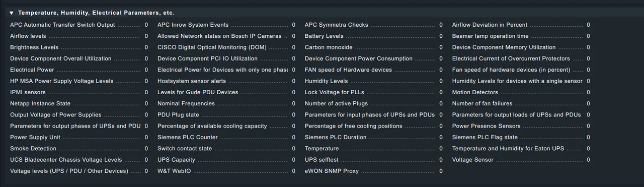Select Netapp Instance State
The height and width of the screenshot is (187, 644).
[40, 104]
